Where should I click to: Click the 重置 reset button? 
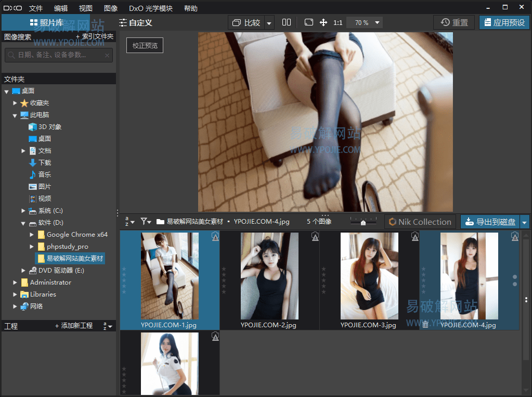455,22
